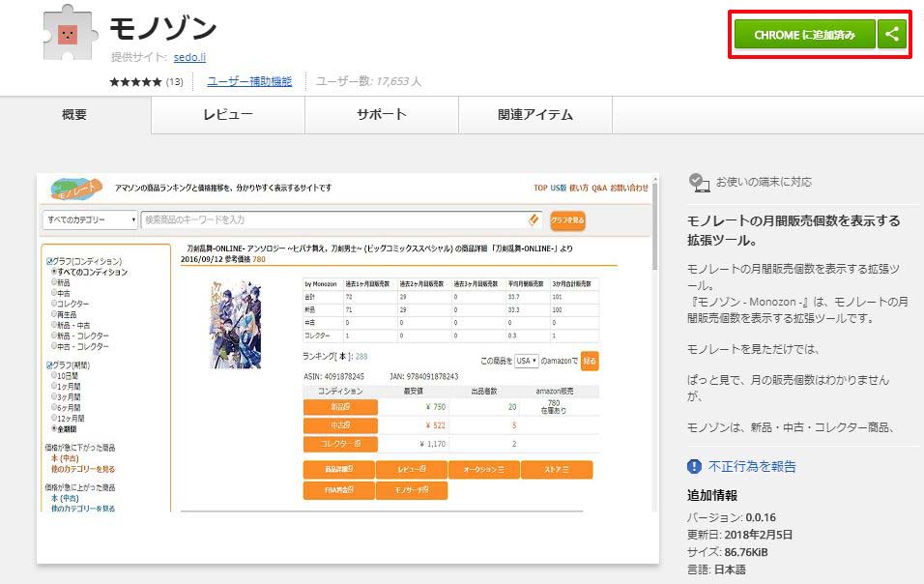Click the ユーザー数: 17,653 人 text
This screenshot has height=584, width=924.
(x=369, y=81)
